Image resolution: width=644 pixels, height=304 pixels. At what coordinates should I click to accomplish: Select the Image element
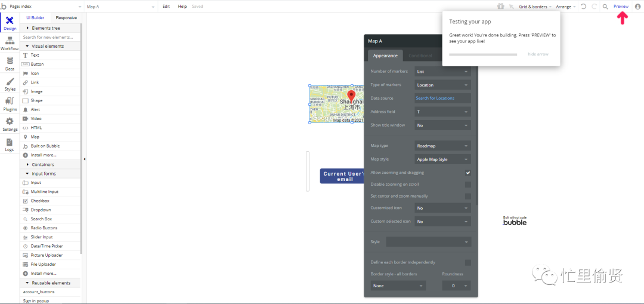[51, 91]
